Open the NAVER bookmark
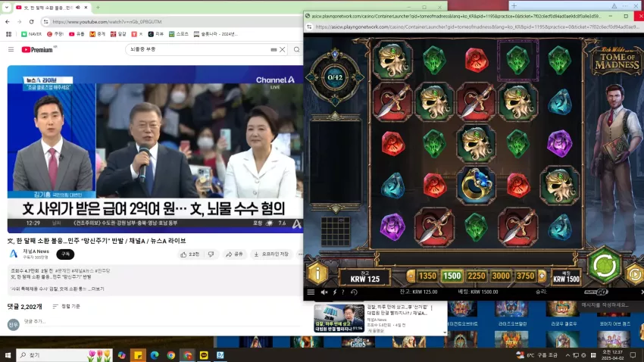 click(x=31, y=34)
